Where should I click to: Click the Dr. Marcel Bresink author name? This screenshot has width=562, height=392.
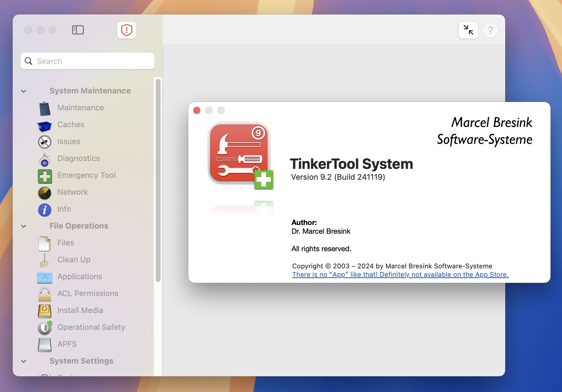pos(321,231)
